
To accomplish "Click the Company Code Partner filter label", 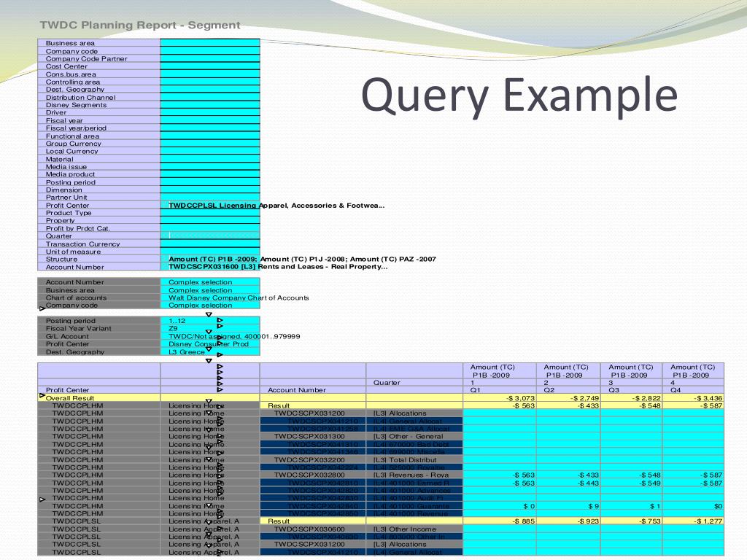I will coord(86,58).
